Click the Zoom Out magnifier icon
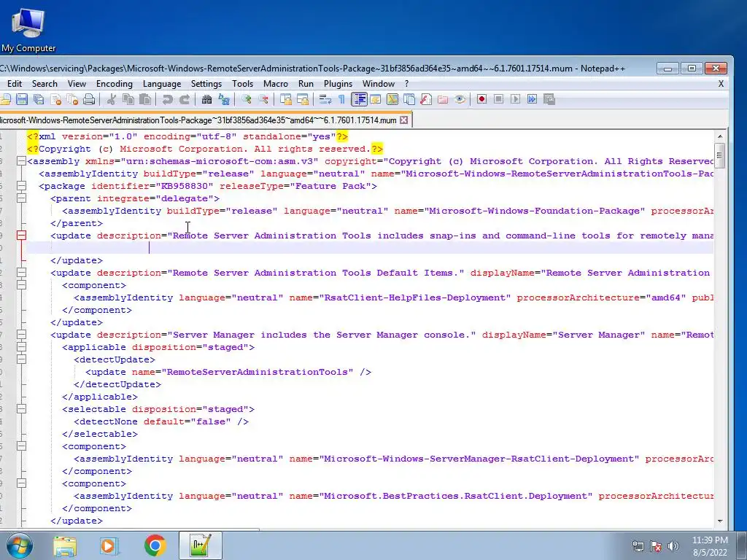 tap(264, 99)
